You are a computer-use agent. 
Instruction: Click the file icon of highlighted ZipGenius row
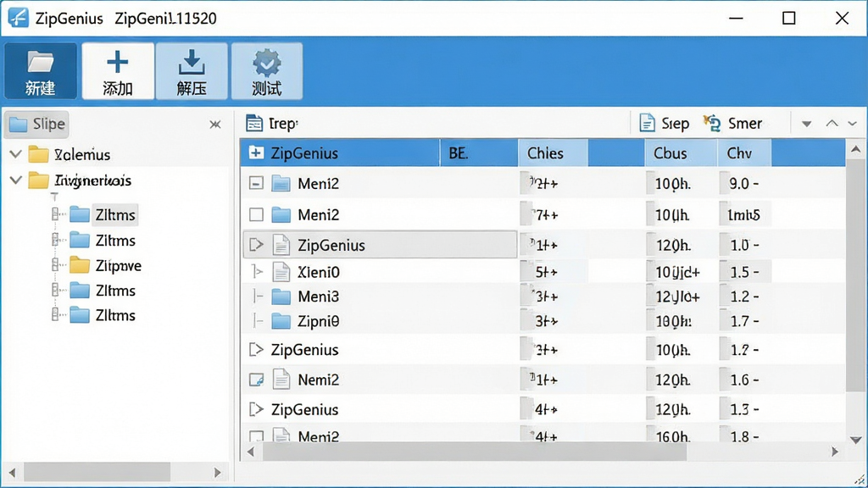click(281, 245)
